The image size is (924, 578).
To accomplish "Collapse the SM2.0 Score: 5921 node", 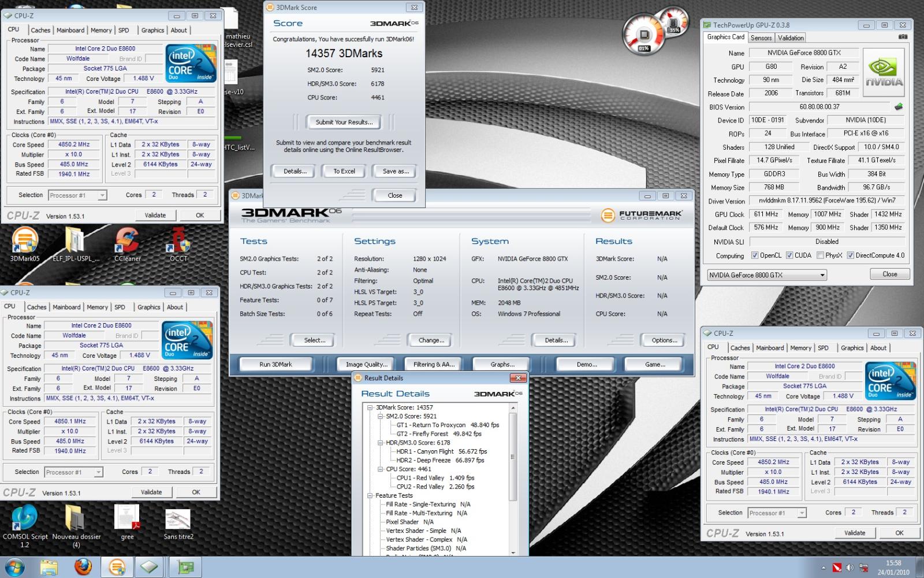I will point(381,416).
